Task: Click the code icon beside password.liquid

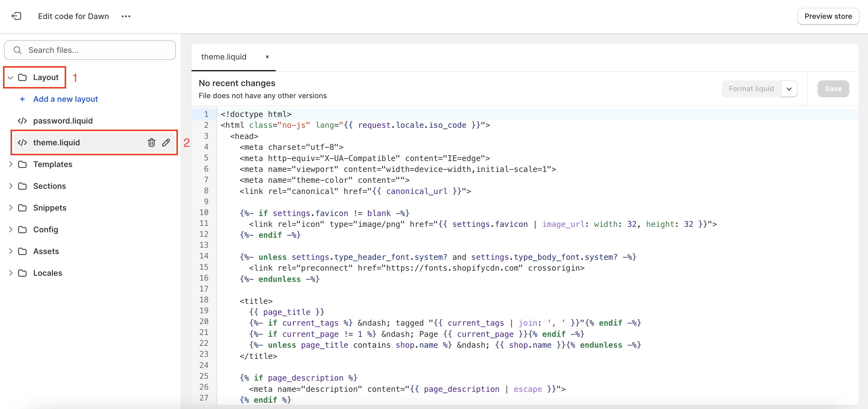Action: (x=23, y=121)
